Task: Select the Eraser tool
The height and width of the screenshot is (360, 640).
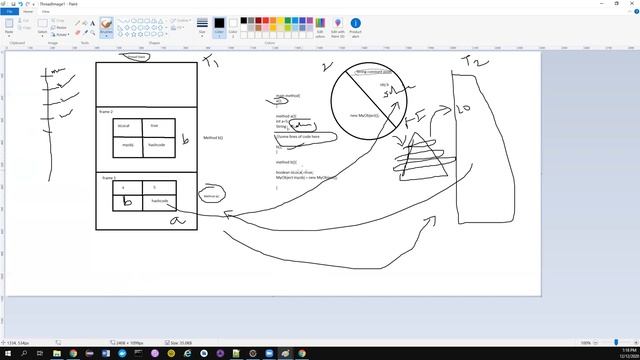Action: [x=78, y=32]
